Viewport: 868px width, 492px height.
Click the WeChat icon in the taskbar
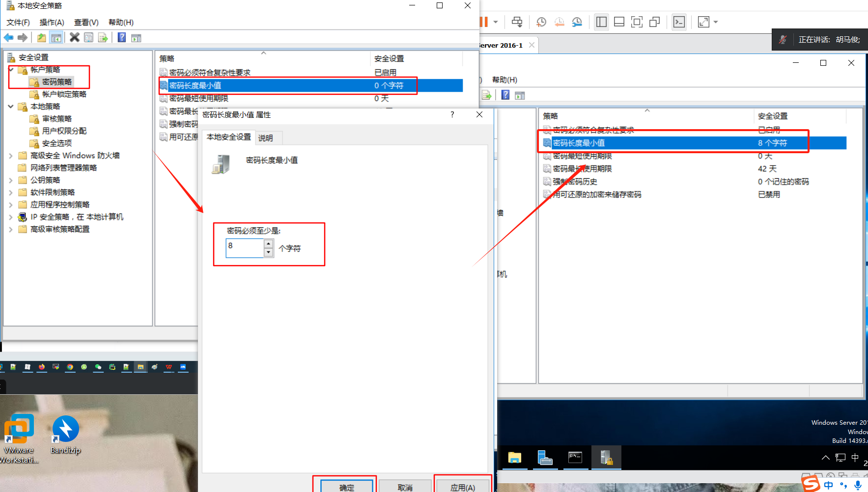[x=98, y=367]
